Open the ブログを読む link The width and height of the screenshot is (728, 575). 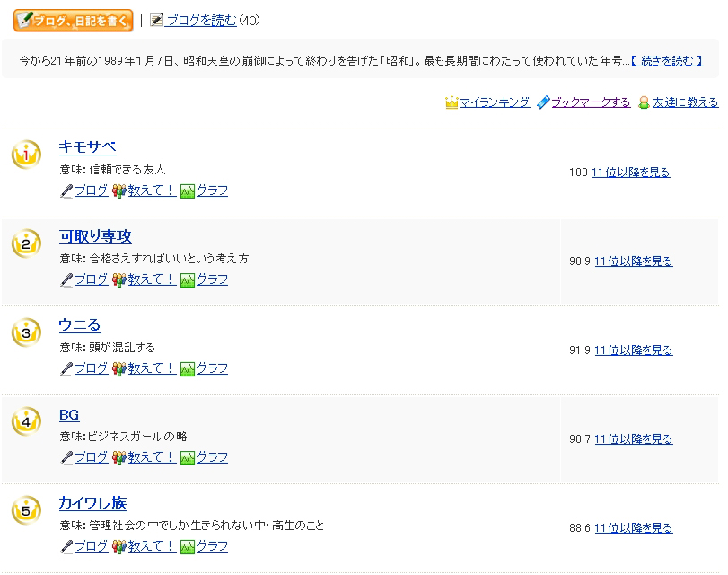point(201,20)
